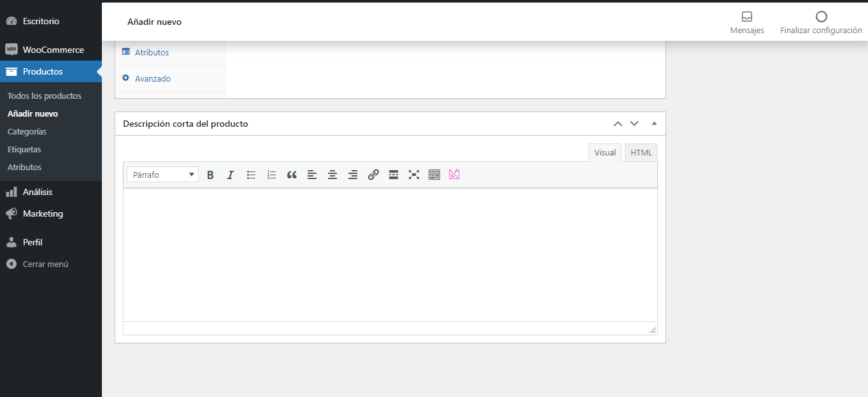Open keyboard shortcuts toolbar toggle
868x397 pixels.
[434, 174]
